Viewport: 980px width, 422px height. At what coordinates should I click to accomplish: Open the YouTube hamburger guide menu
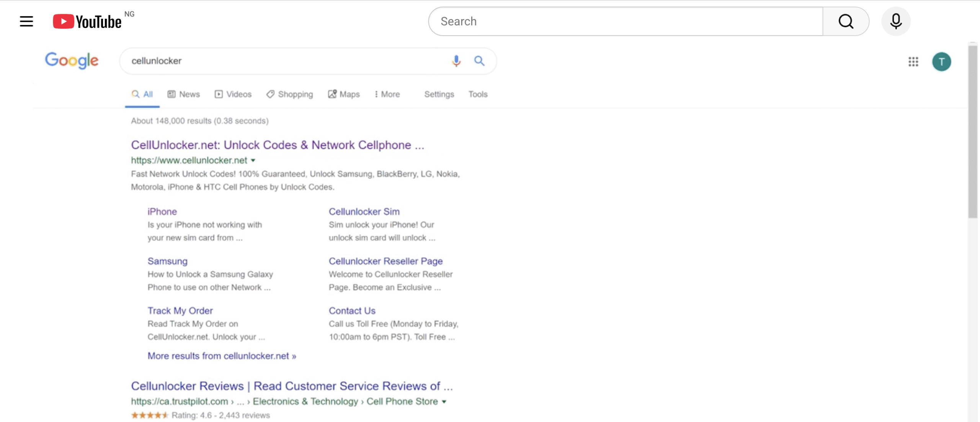26,21
